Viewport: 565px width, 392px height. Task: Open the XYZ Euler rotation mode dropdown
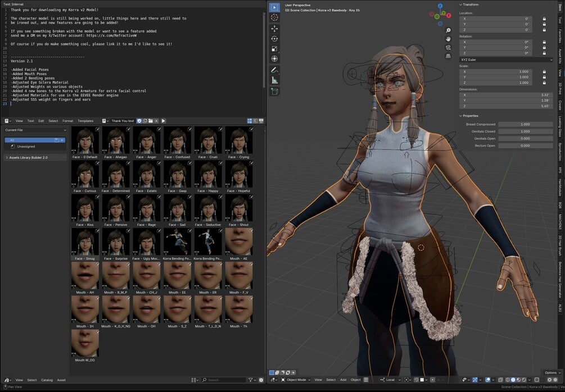click(506, 60)
